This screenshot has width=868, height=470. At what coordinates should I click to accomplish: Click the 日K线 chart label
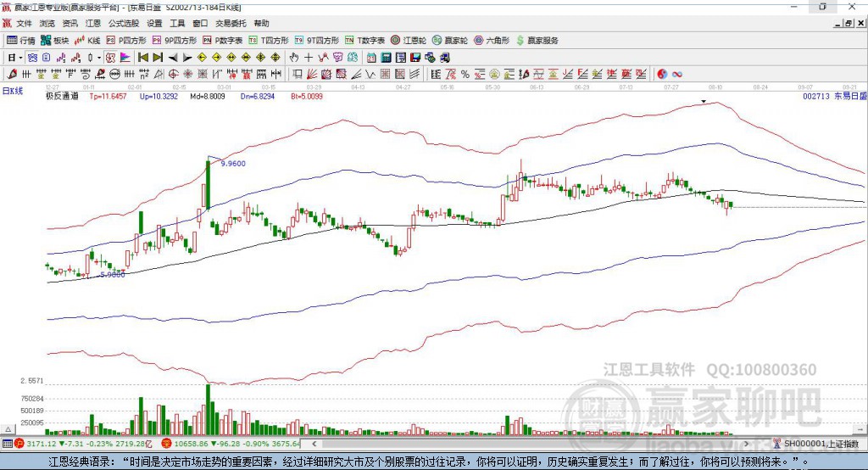(x=13, y=92)
